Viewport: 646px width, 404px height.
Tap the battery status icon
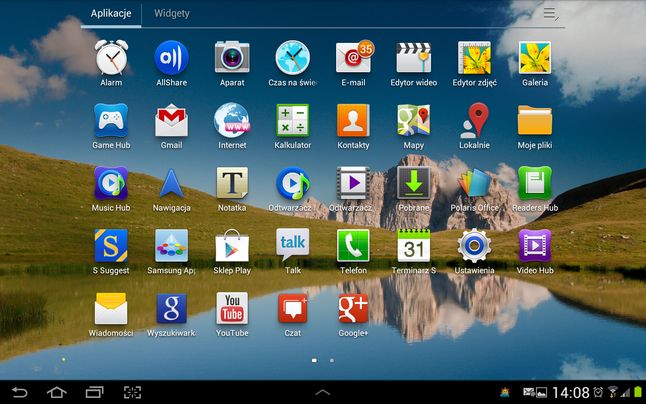(638, 392)
